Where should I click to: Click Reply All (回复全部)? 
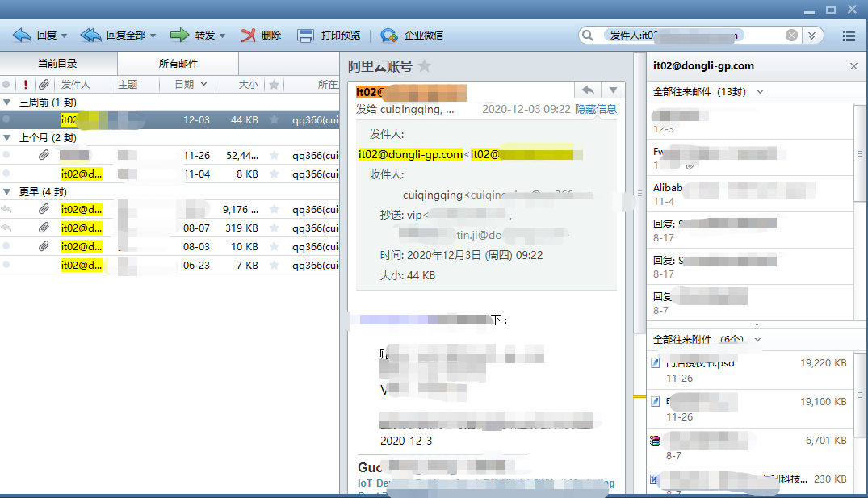click(x=114, y=36)
